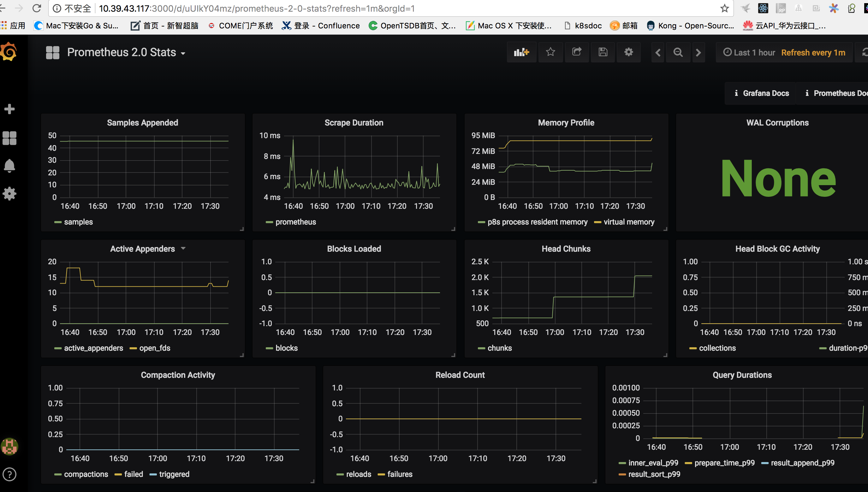Image resolution: width=868 pixels, height=492 pixels.
Task: Click the Grafana Docs info link
Action: point(763,94)
